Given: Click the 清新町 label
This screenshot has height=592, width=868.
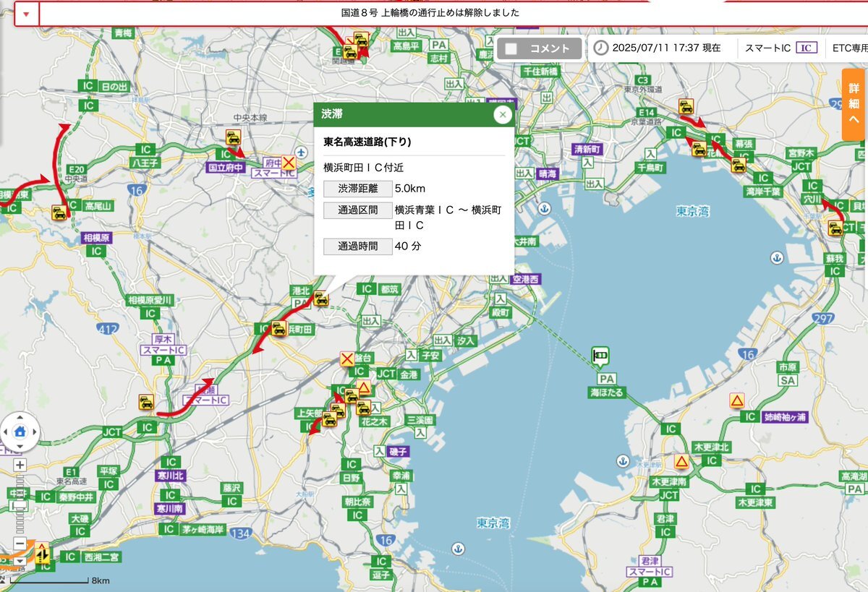Looking at the screenshot, I should click(x=587, y=148).
